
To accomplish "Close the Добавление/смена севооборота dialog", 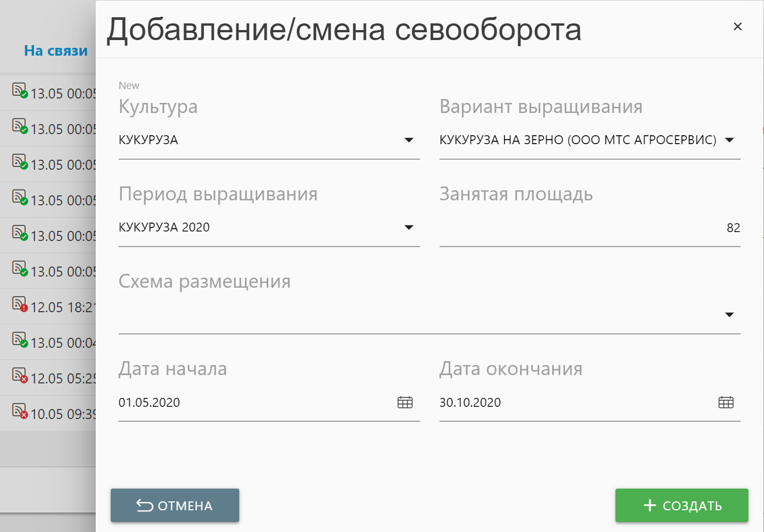I will point(738,26).
